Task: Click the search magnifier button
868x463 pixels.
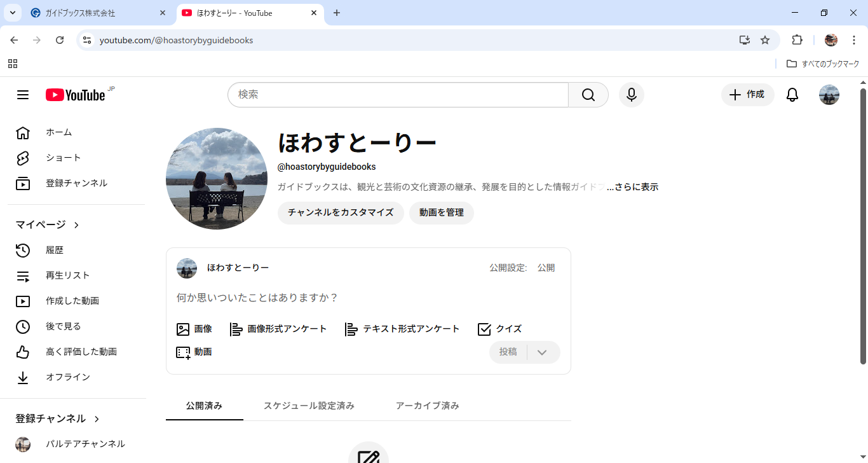Action: (x=588, y=95)
